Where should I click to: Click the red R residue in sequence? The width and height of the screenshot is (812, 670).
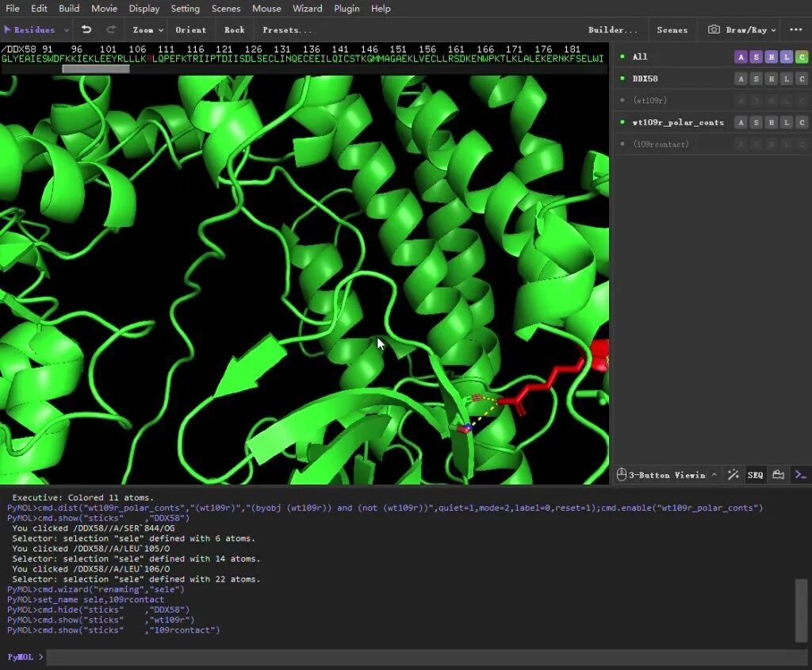pos(149,59)
